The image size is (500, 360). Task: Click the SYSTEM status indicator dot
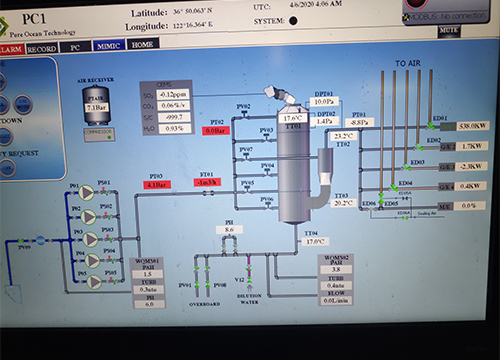pyautogui.click(x=293, y=21)
